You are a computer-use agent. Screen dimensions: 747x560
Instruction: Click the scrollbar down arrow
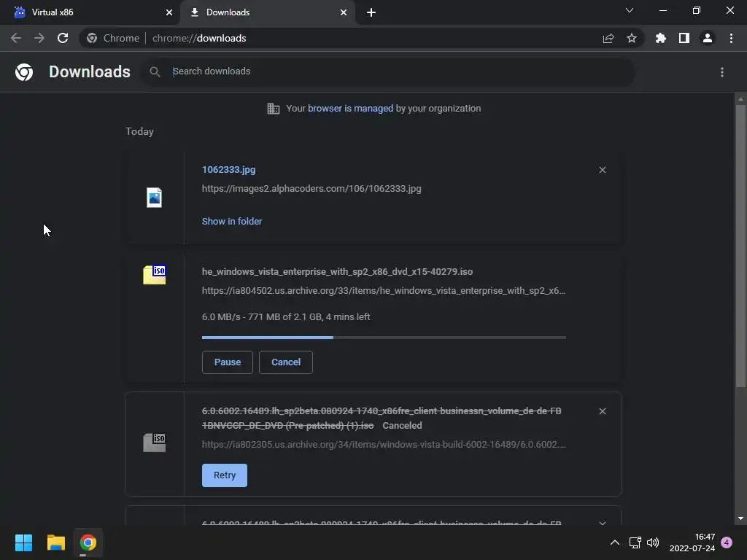click(x=740, y=518)
